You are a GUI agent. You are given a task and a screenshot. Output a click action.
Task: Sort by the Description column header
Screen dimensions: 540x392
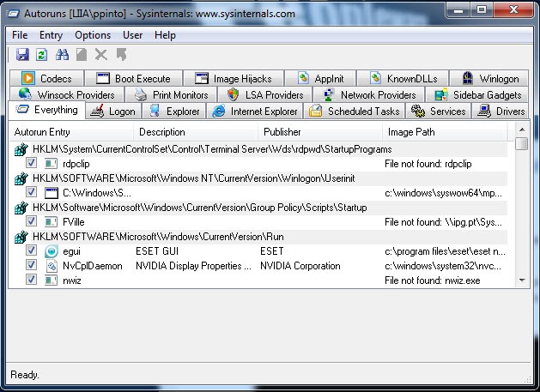196,132
